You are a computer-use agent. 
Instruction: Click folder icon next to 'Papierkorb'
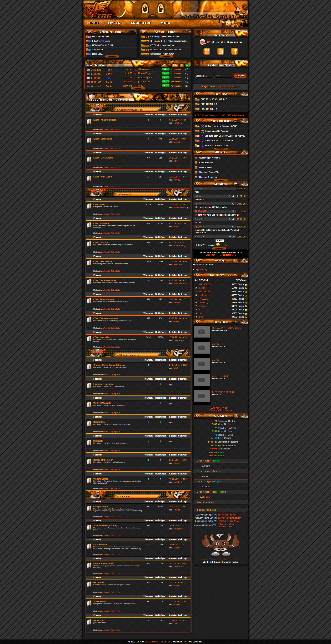(x=89, y=622)
